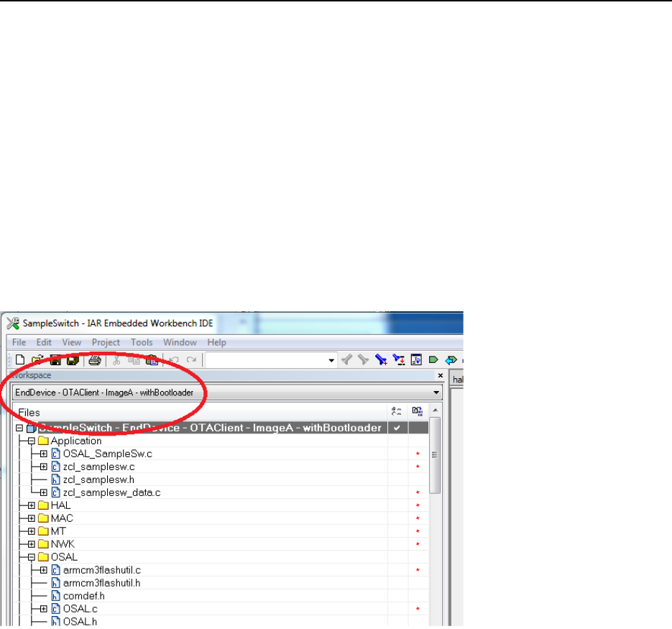Click the C file icon of zcl_samplesw.c
The image size is (672, 629).
pos(55,467)
